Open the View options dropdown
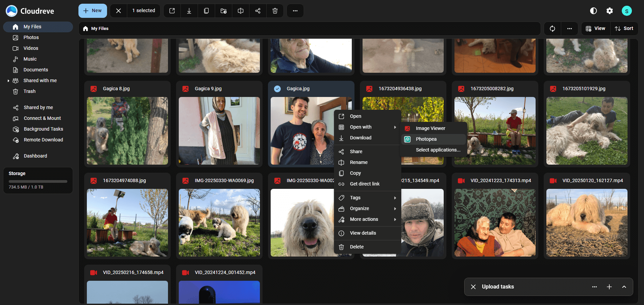This screenshot has width=644, height=305. coord(596,29)
